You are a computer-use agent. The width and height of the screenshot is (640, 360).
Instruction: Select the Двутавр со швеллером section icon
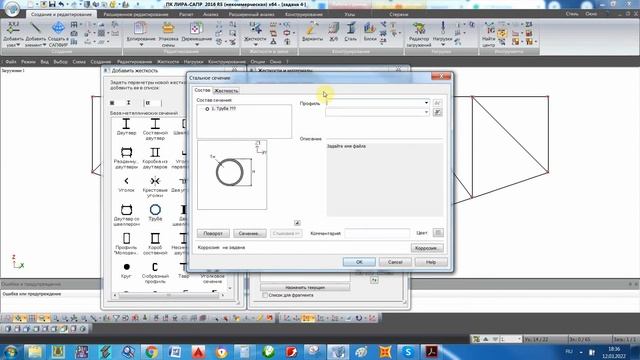(126, 210)
